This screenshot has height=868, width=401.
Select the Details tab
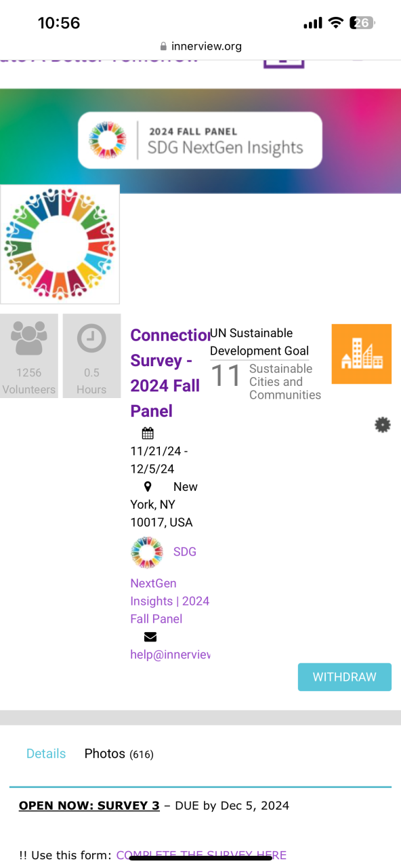point(46,753)
